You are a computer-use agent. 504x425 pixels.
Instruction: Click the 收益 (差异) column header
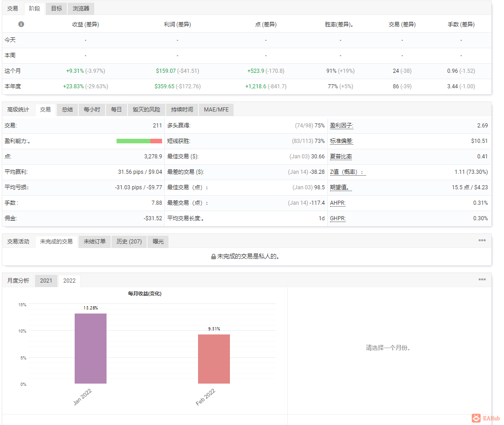coord(86,25)
